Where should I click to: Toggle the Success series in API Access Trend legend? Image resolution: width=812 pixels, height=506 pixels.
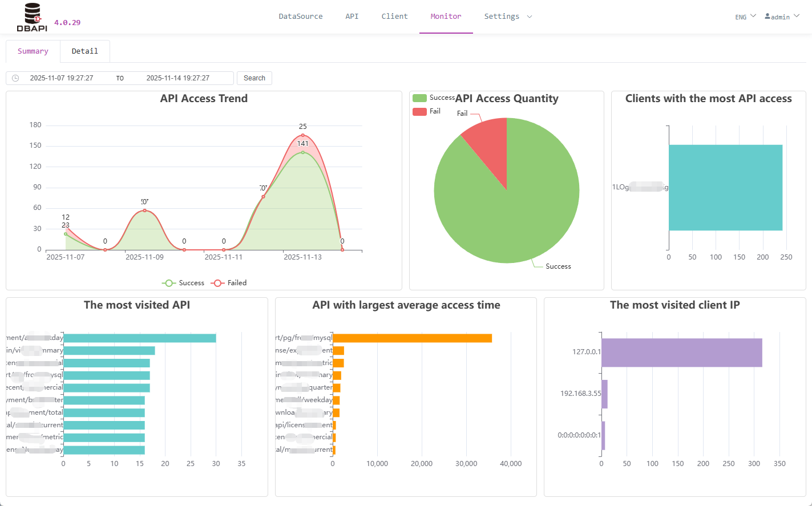[x=183, y=282]
